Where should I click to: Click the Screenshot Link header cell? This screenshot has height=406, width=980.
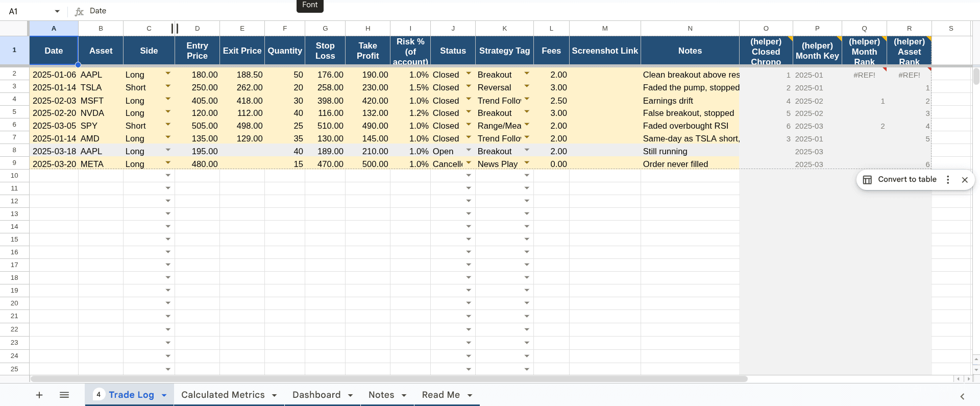(x=605, y=51)
